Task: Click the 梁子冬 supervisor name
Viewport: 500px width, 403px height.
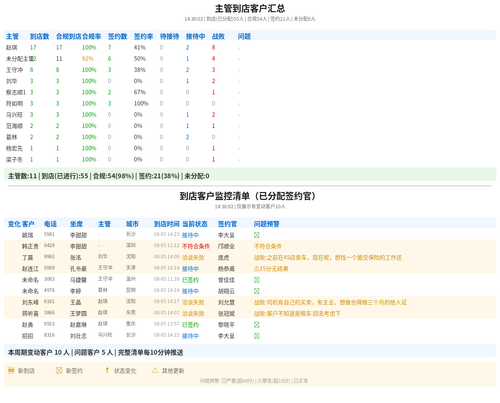Action: click(14, 160)
